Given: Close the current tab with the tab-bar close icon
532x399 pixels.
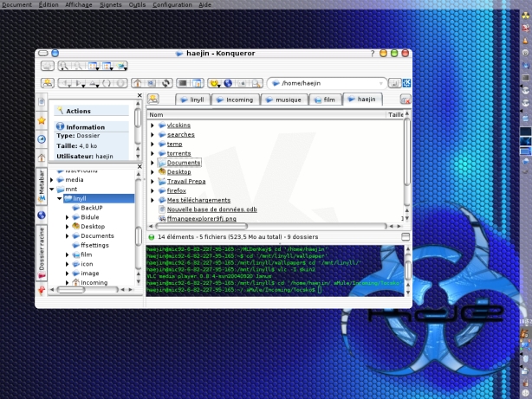Looking at the screenshot, I should [x=405, y=100].
